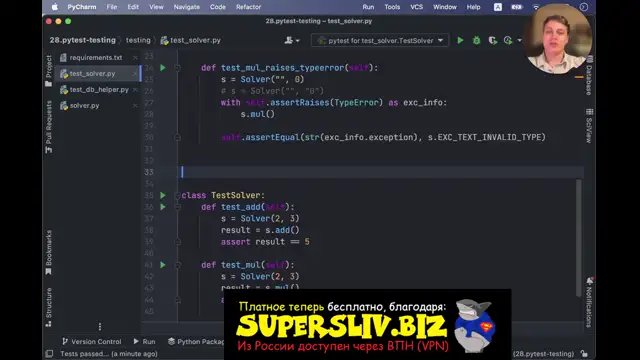Start debugging with the bug icon

pos(476,40)
